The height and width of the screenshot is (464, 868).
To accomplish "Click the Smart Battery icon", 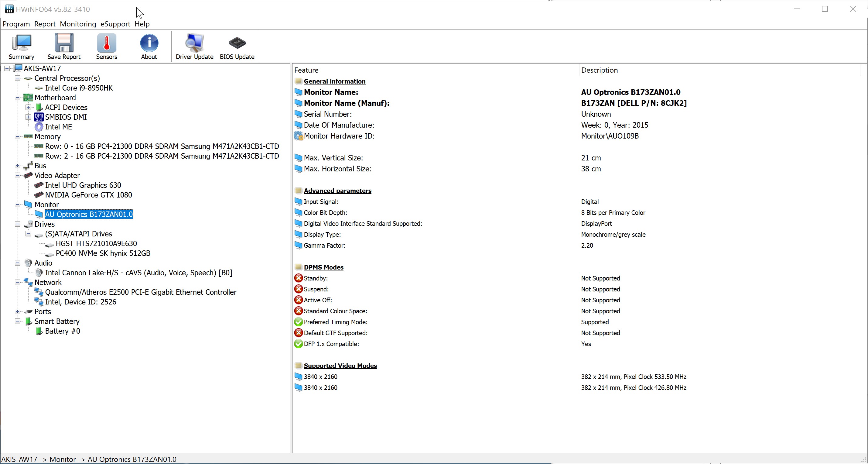I will (28, 321).
